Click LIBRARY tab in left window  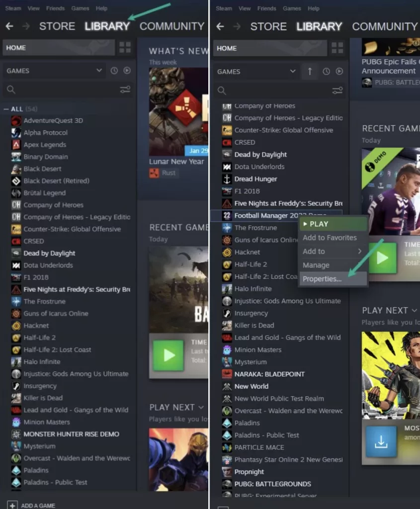tap(107, 26)
